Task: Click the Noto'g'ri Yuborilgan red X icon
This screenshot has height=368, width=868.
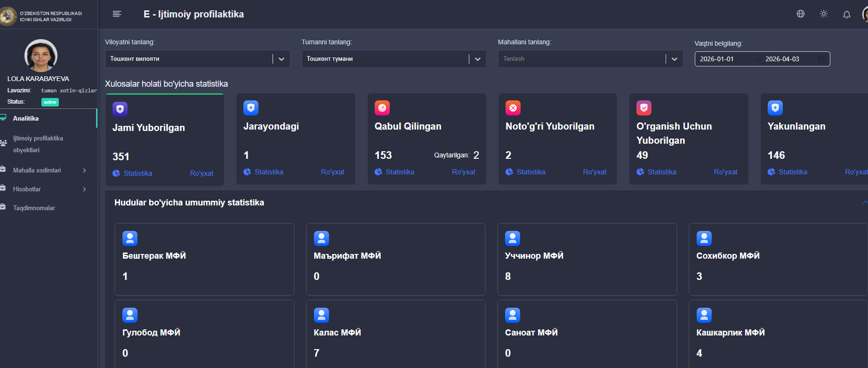Action: tap(513, 108)
